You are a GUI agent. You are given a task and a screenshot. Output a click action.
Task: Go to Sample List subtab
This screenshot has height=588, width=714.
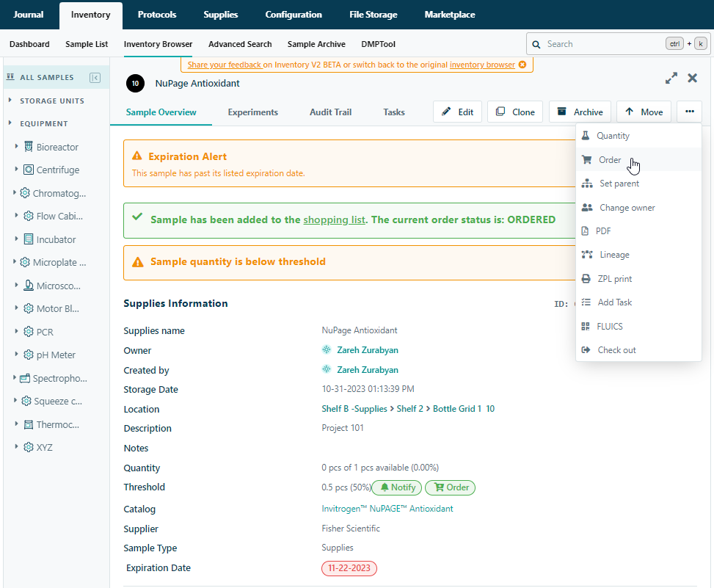(87, 44)
